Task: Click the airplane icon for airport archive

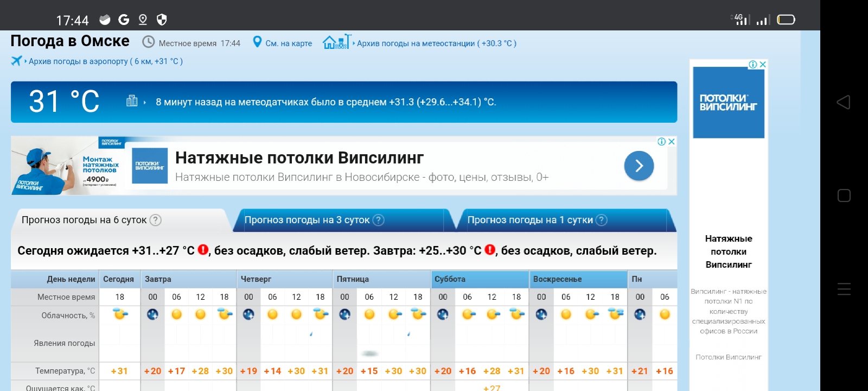Action: (x=17, y=61)
